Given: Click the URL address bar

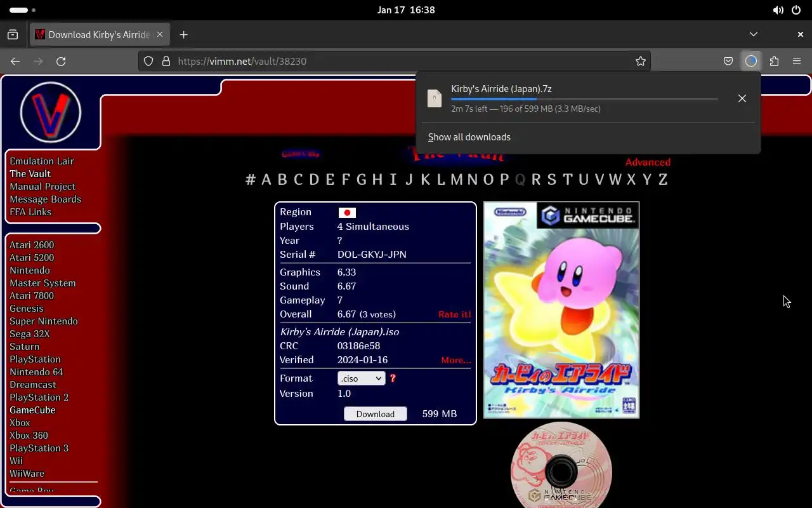Looking at the screenshot, I should pyautogui.click(x=393, y=61).
